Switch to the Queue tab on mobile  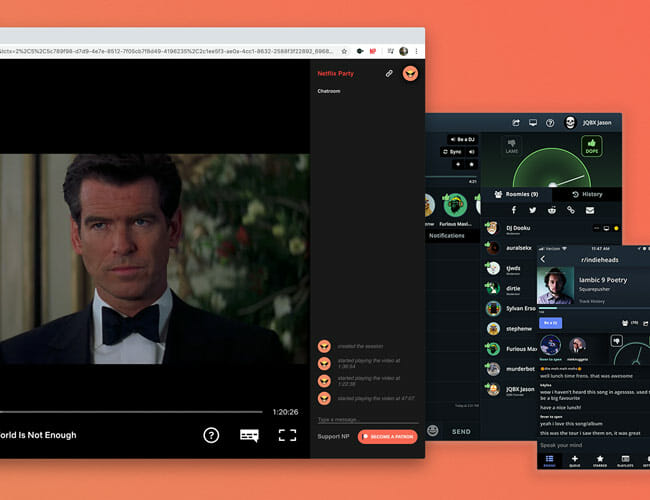point(575,461)
